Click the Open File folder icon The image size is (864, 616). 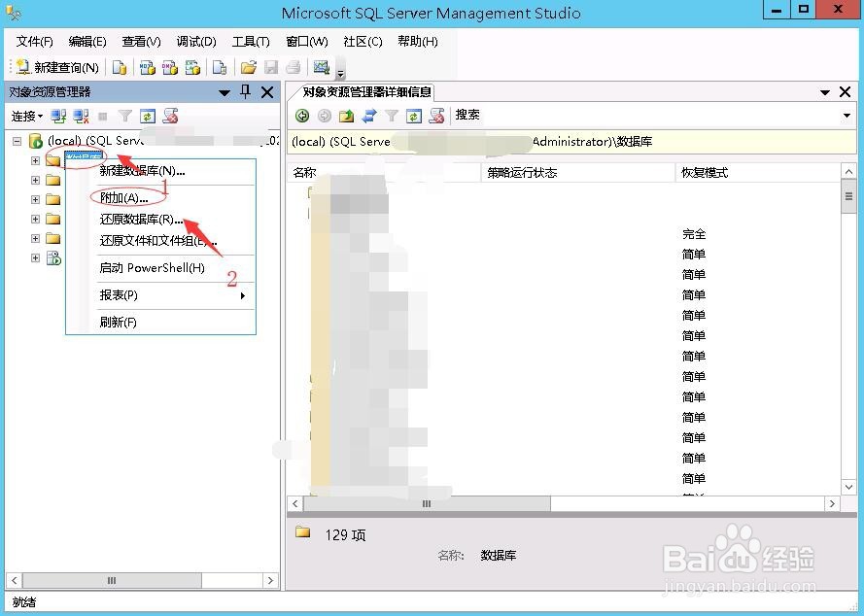pyautogui.click(x=249, y=67)
